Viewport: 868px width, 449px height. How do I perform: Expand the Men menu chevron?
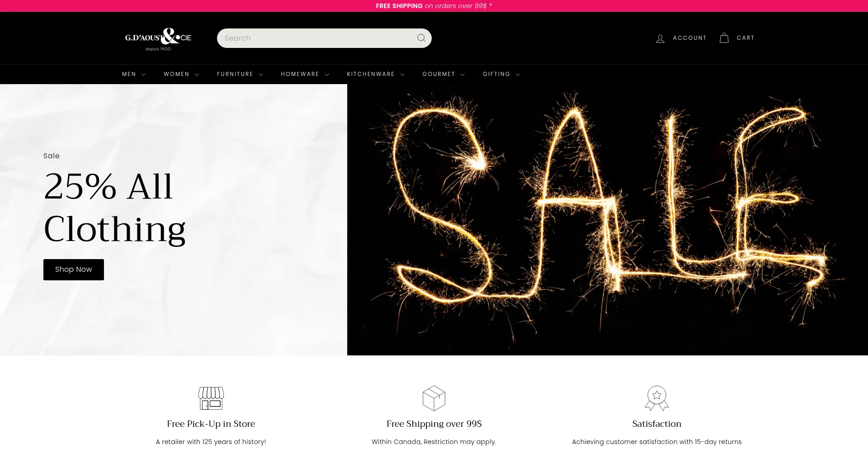click(143, 75)
